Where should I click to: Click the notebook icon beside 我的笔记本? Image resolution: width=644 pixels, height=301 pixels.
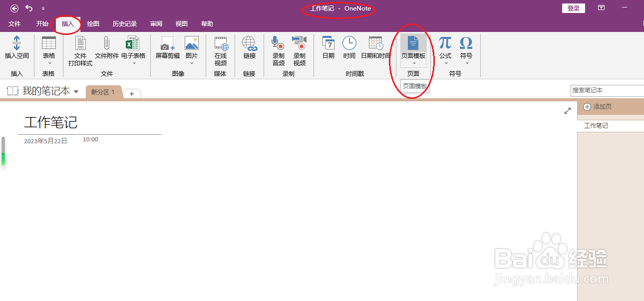coord(12,91)
